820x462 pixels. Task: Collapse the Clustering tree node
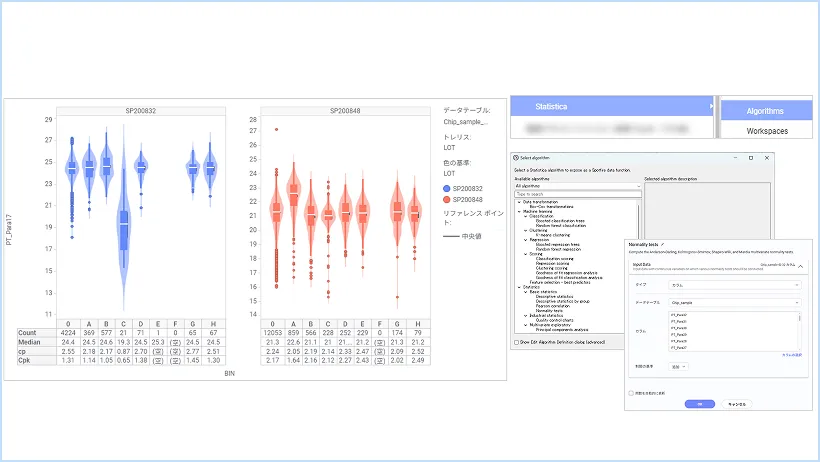[526, 230]
